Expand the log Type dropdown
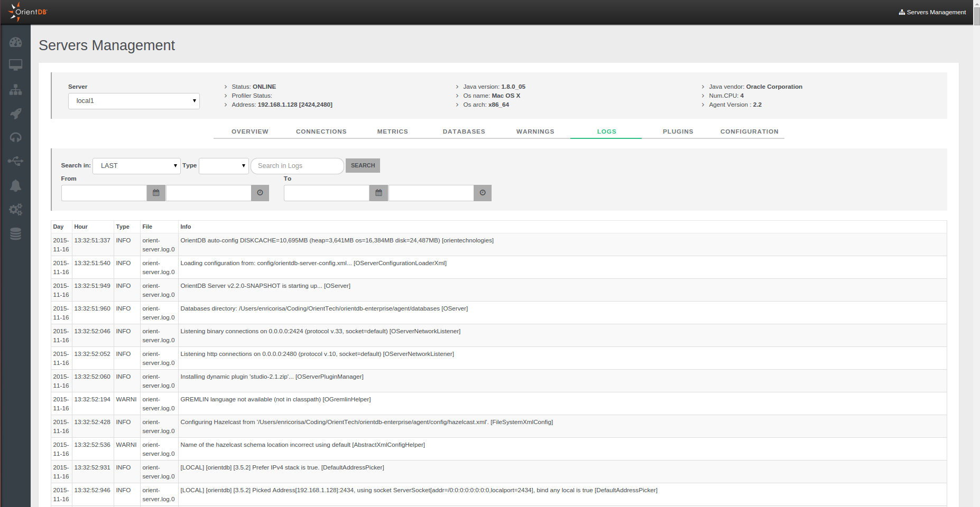The width and height of the screenshot is (980, 507). 224,166
